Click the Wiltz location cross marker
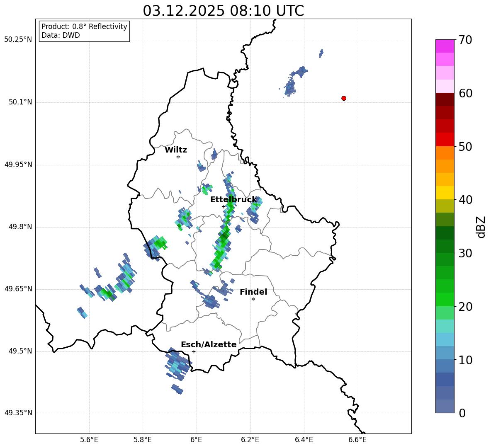491x448 pixels. coord(178,157)
